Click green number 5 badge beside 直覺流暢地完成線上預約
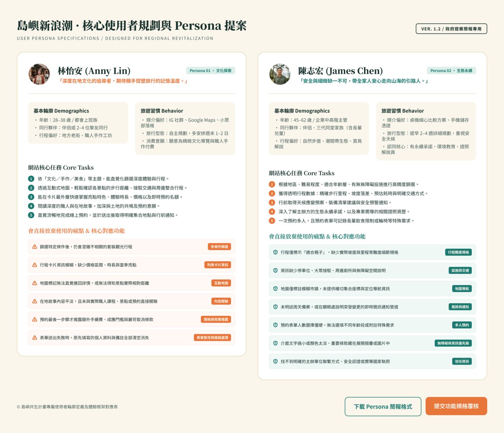Screen dimensions: 504x433 (x=31, y=215)
